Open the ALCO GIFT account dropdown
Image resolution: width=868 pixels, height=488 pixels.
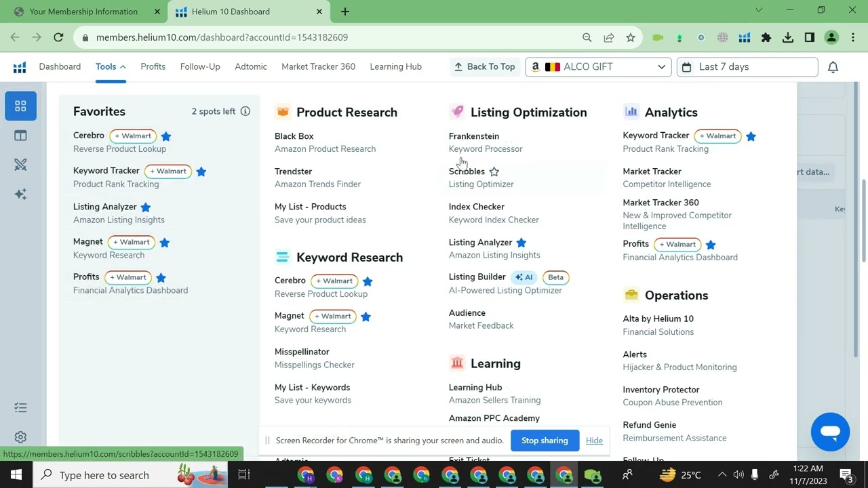(x=598, y=66)
